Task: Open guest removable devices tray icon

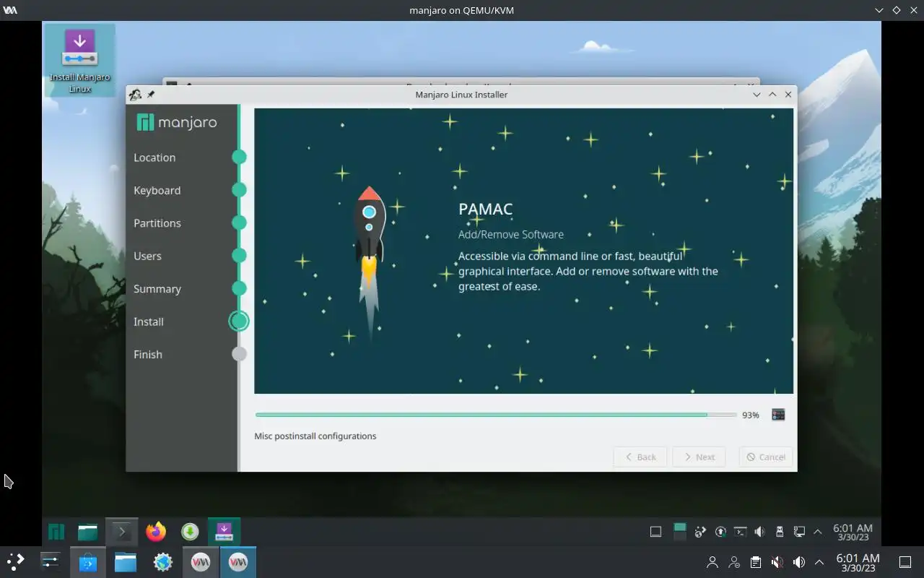Action: click(x=779, y=532)
